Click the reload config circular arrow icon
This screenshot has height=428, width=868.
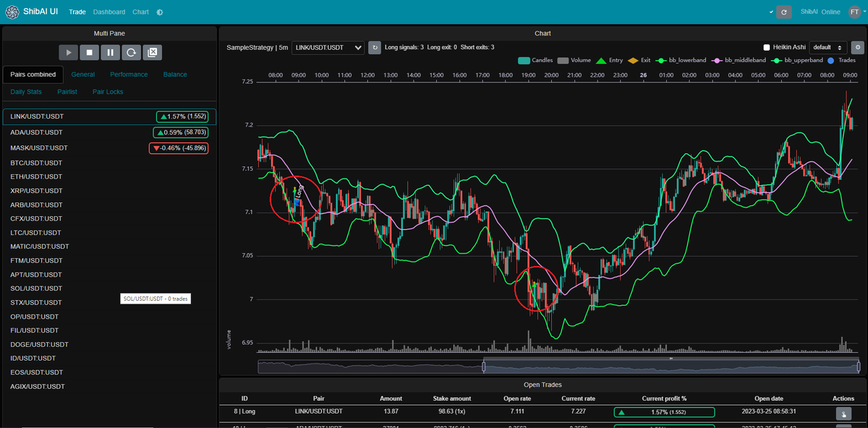132,52
